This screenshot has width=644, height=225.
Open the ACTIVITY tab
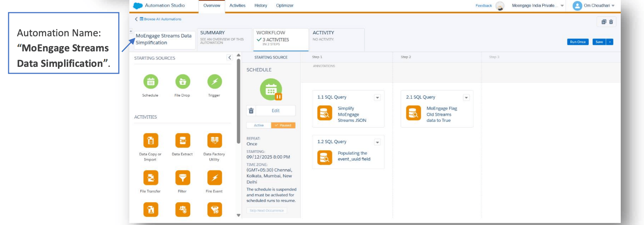coord(337,39)
